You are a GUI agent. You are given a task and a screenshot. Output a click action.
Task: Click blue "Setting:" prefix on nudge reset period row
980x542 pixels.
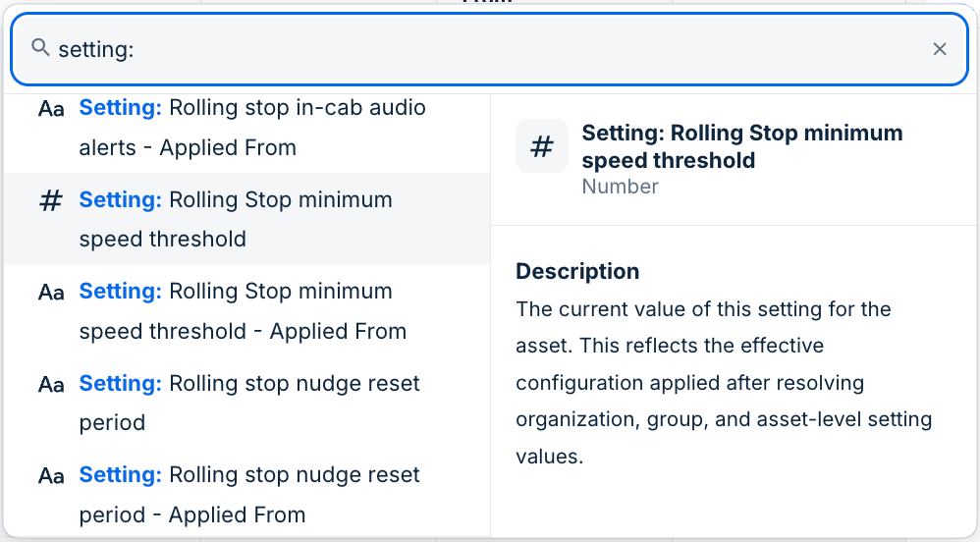120,383
